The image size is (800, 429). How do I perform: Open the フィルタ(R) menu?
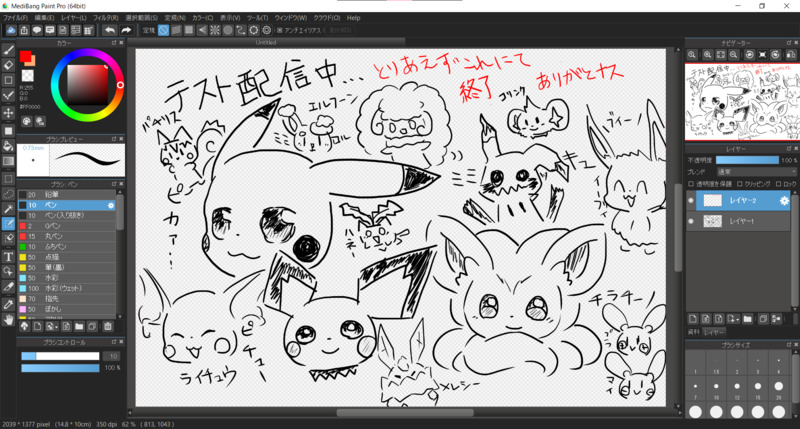(106, 18)
